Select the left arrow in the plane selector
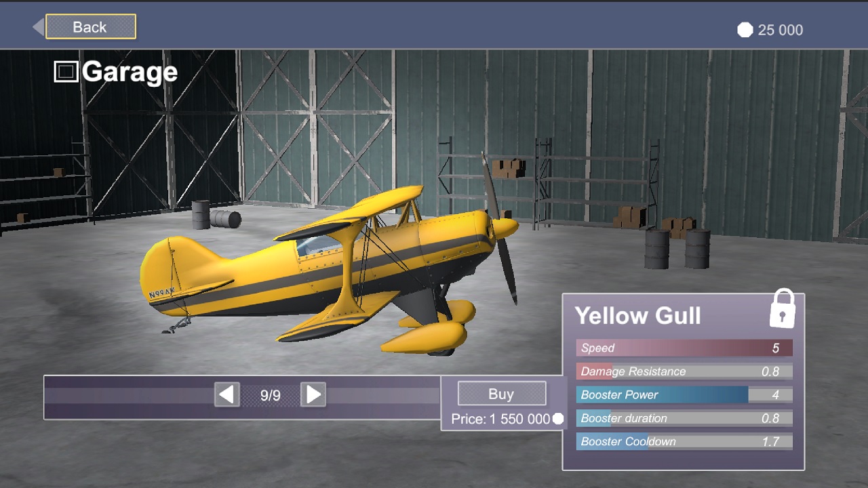This screenshot has height=488, width=868. point(227,394)
